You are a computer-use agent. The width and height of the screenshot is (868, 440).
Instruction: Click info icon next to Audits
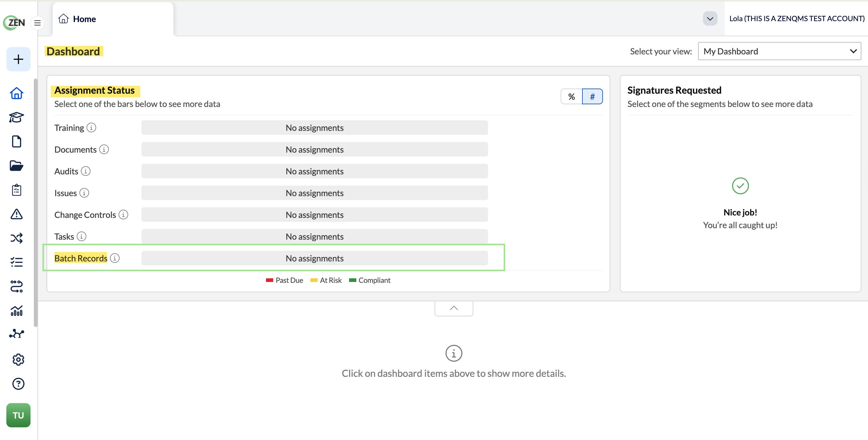point(86,171)
